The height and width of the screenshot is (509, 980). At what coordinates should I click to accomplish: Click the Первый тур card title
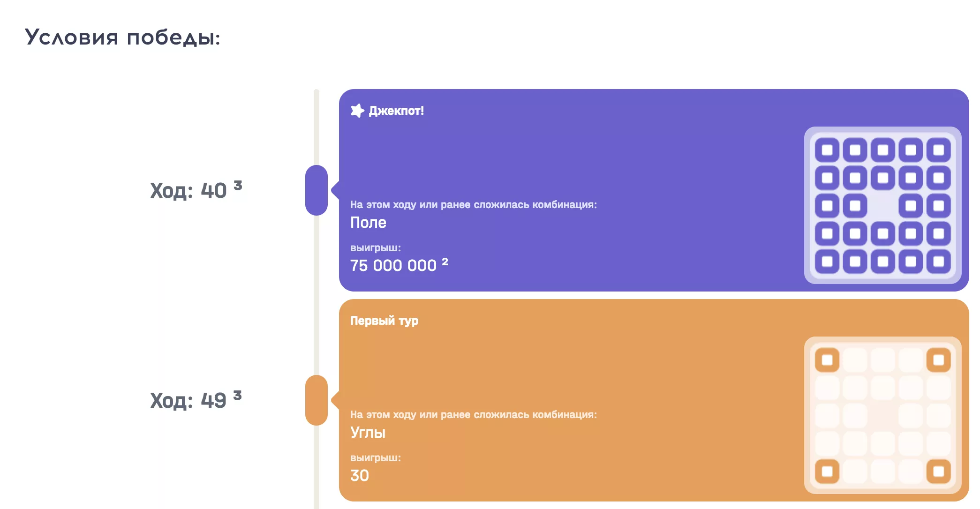pos(384,321)
